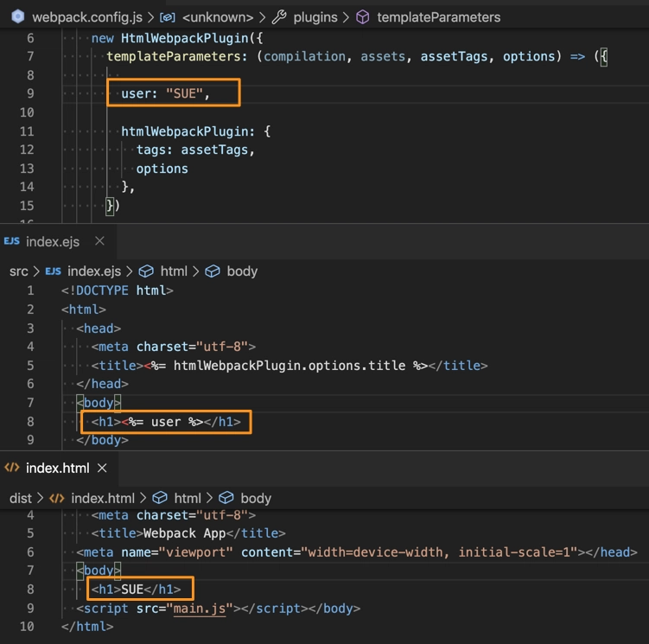Image resolution: width=649 pixels, height=644 pixels.
Task: Select html segment in index.ejs breadcrumb
Action: (174, 271)
